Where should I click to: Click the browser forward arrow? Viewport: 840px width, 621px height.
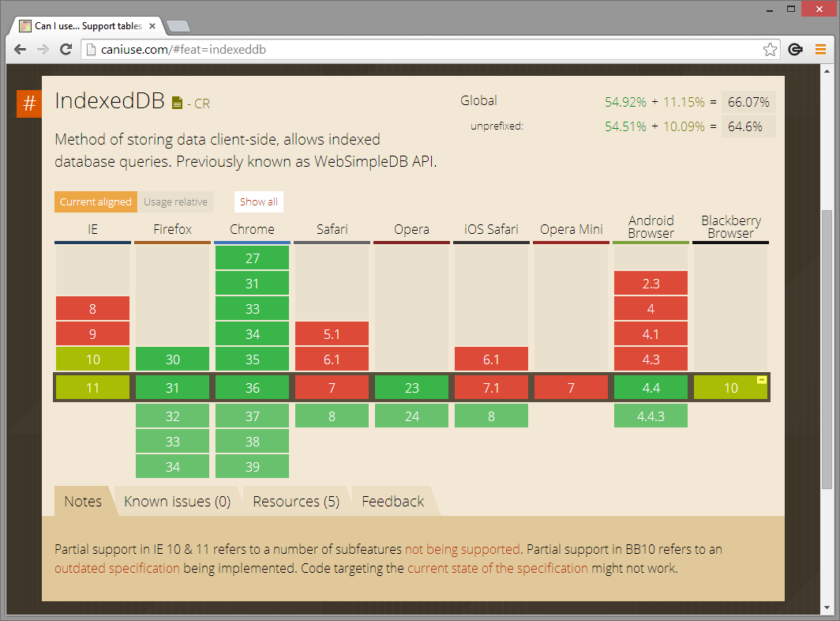43,49
